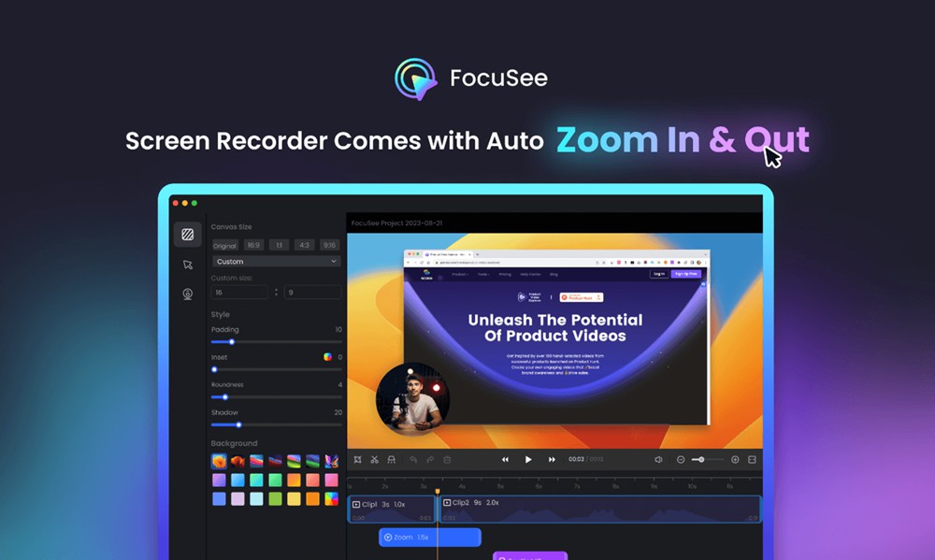Click the undo arrow icon
This screenshot has height=560, width=935.
pos(413,460)
